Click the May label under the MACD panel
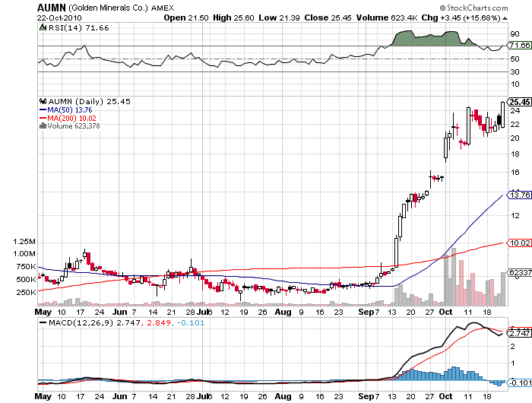 43,396
